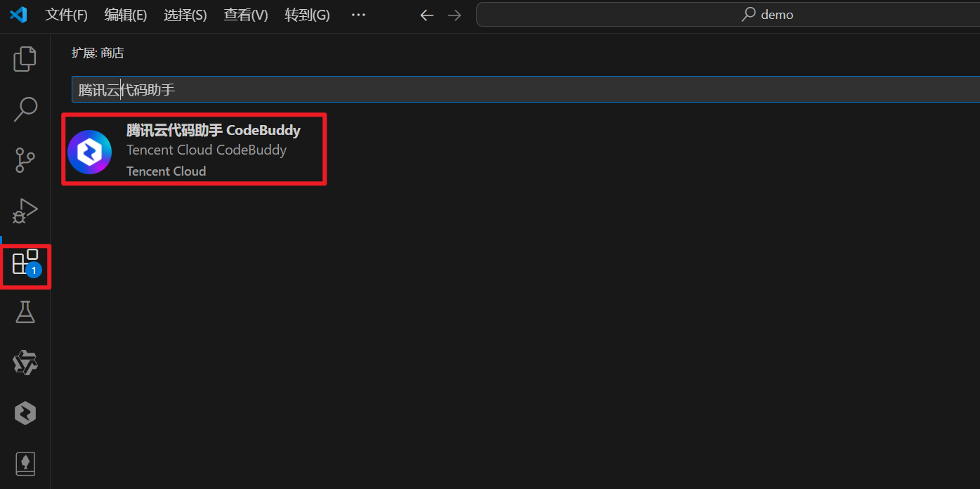
Task: Click the CodeBuddy extension logo
Action: [x=89, y=152]
